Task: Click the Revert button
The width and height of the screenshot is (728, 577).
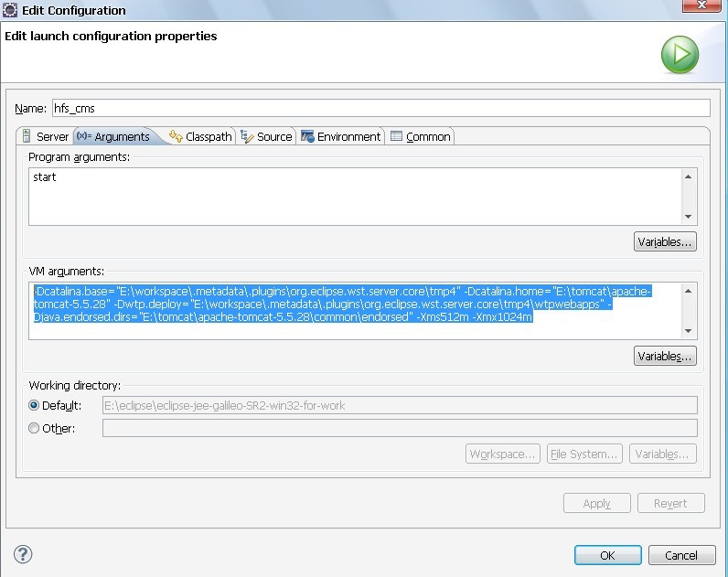Action: 671,503
